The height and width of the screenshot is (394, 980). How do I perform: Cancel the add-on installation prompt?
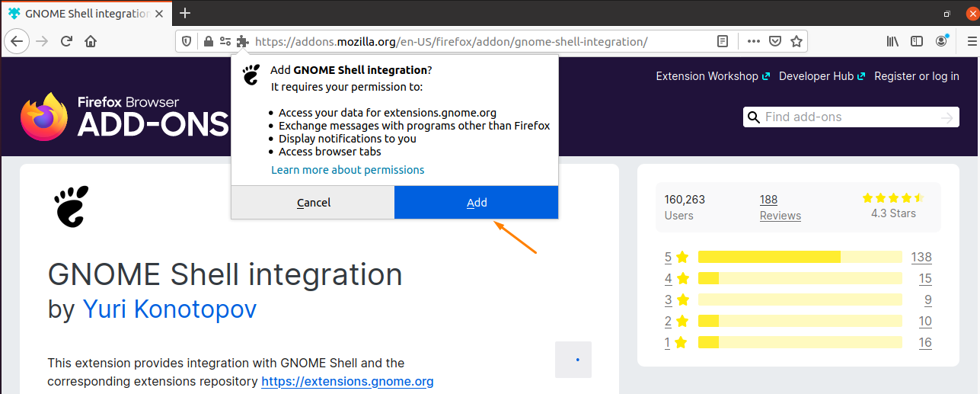click(313, 203)
